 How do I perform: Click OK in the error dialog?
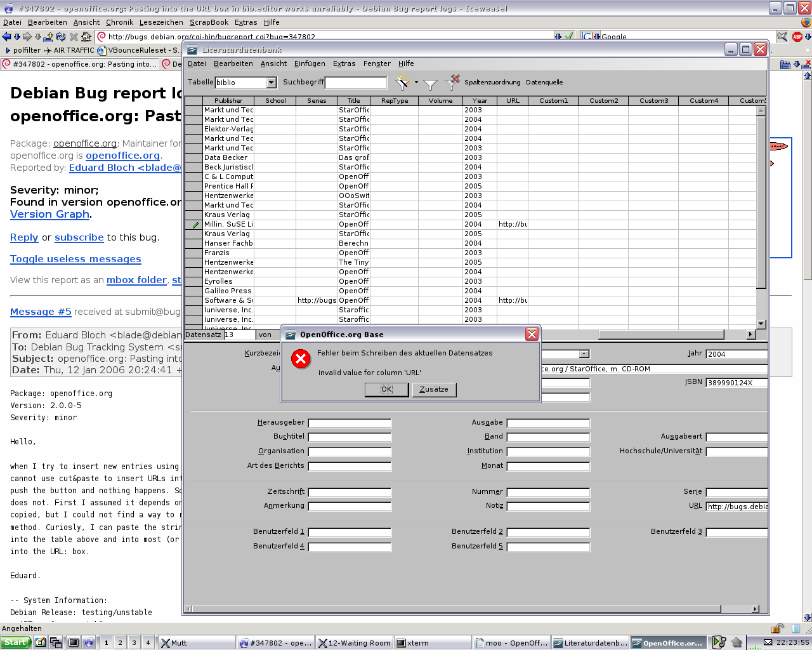pos(386,390)
